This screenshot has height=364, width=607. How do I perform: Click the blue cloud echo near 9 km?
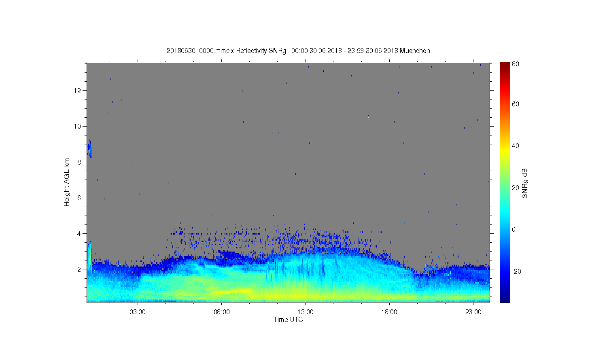click(x=89, y=149)
